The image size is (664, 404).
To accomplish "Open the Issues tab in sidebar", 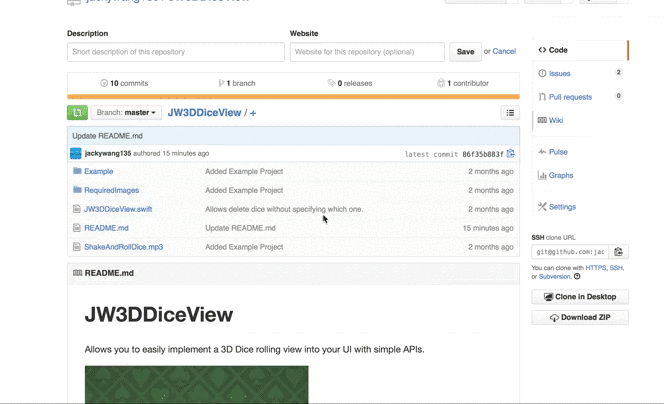I will click(559, 74).
